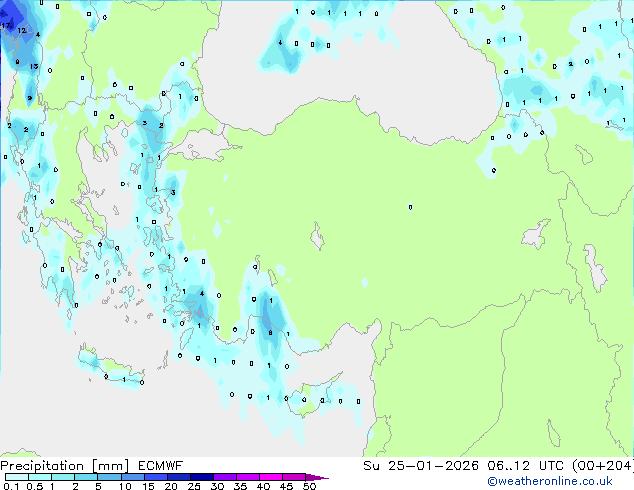Click the legend scale label '45'
This screenshot has height=490, width=634.
click(286, 486)
